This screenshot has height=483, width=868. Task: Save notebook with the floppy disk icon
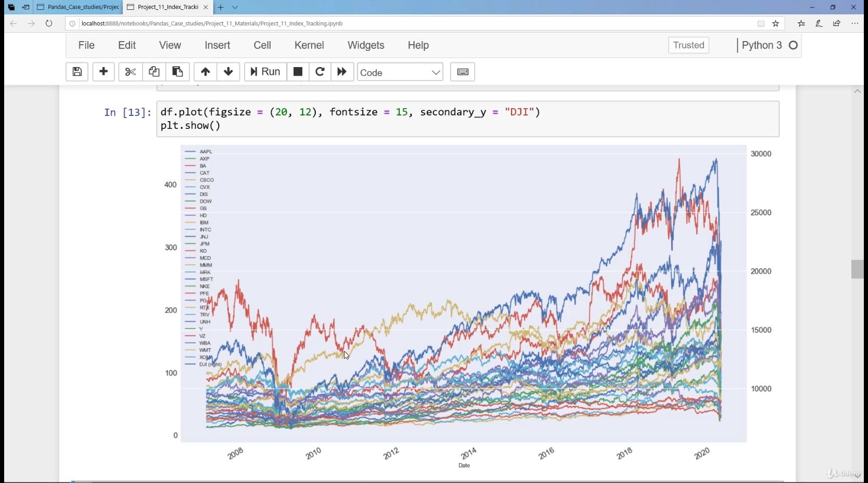77,72
